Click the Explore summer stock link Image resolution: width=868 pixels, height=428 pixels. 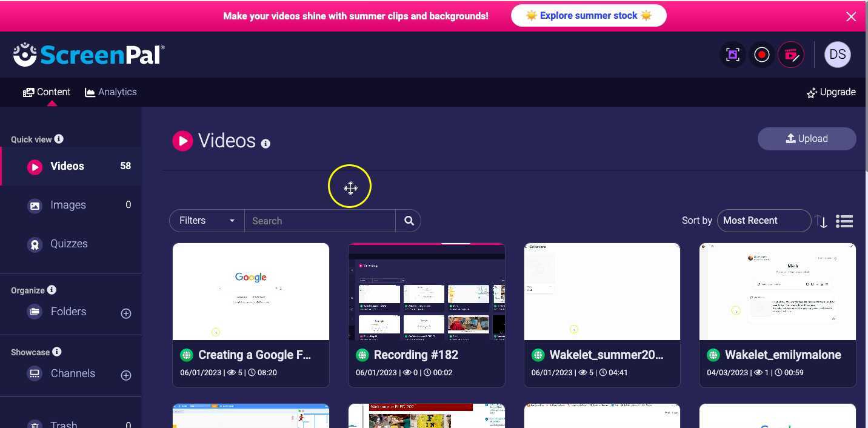point(588,15)
